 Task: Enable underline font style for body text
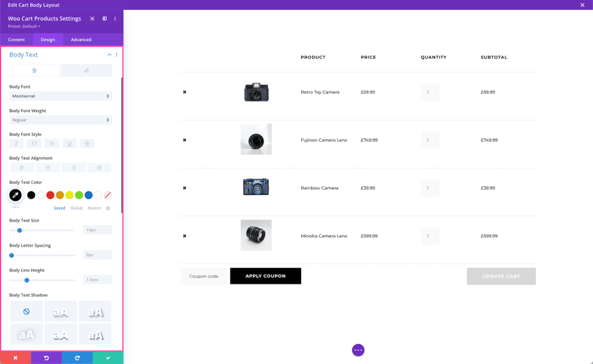[69, 143]
